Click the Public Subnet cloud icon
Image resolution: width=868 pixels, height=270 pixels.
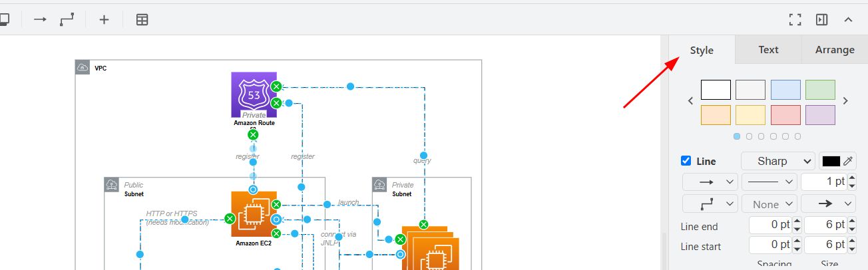click(111, 185)
